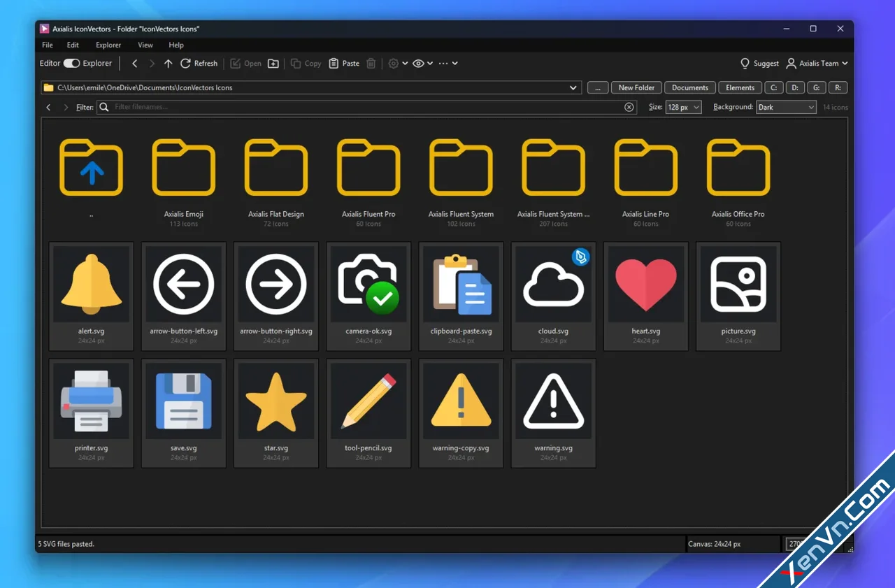Open the Axialis Team account dropdown
Image resolution: width=895 pixels, height=588 pixels.
pyautogui.click(x=817, y=63)
